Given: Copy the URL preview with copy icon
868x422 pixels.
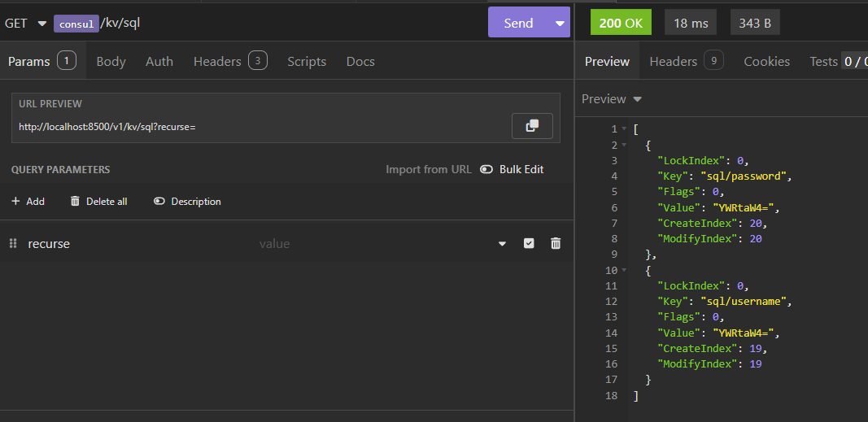Looking at the screenshot, I should [532, 126].
